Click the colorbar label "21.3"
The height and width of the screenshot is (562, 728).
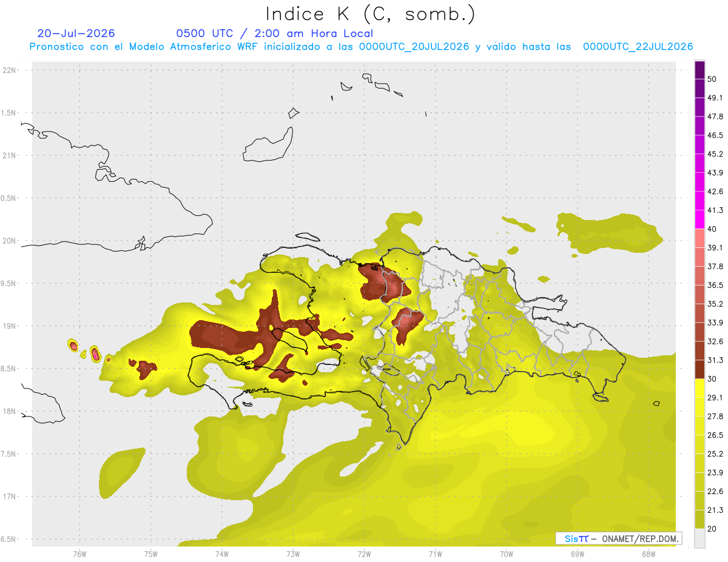click(x=715, y=510)
